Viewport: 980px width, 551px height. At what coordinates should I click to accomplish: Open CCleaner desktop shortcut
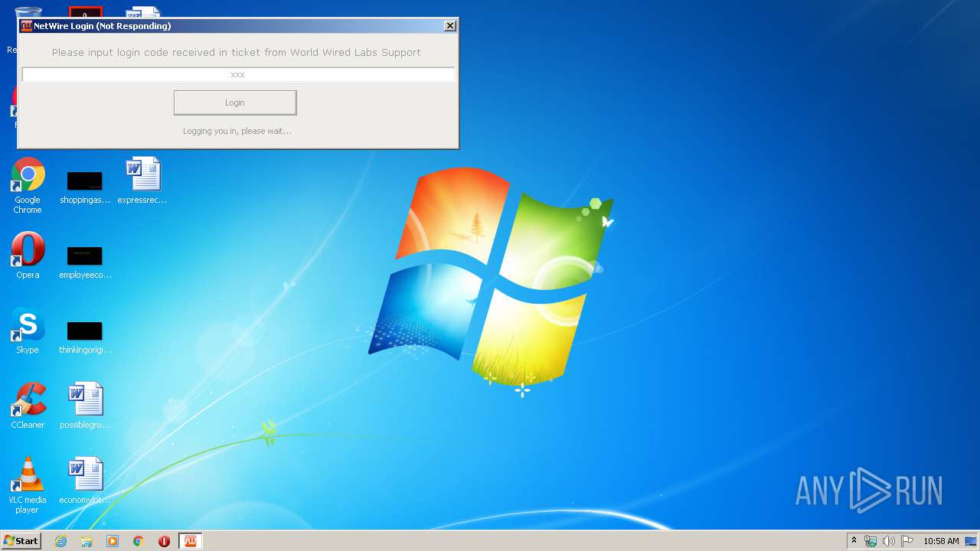click(28, 406)
